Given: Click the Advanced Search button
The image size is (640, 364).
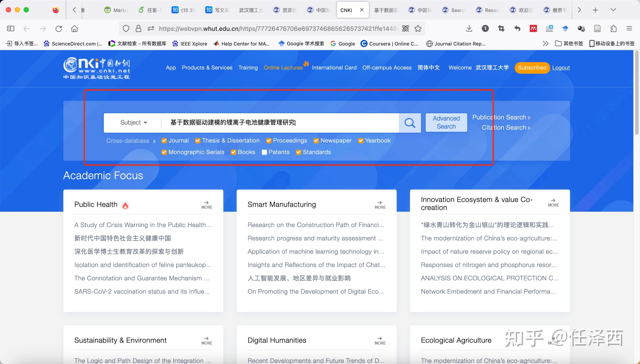Looking at the screenshot, I should (x=446, y=123).
